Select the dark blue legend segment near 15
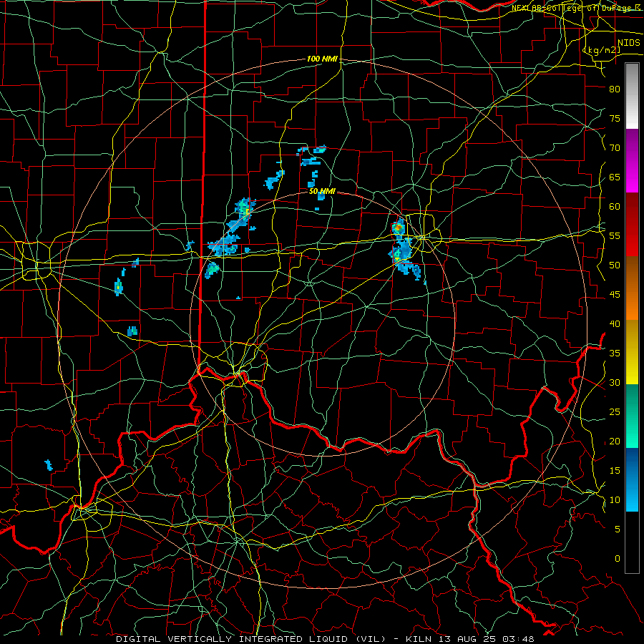Image resolution: width=644 pixels, height=644 pixels. [x=632, y=464]
